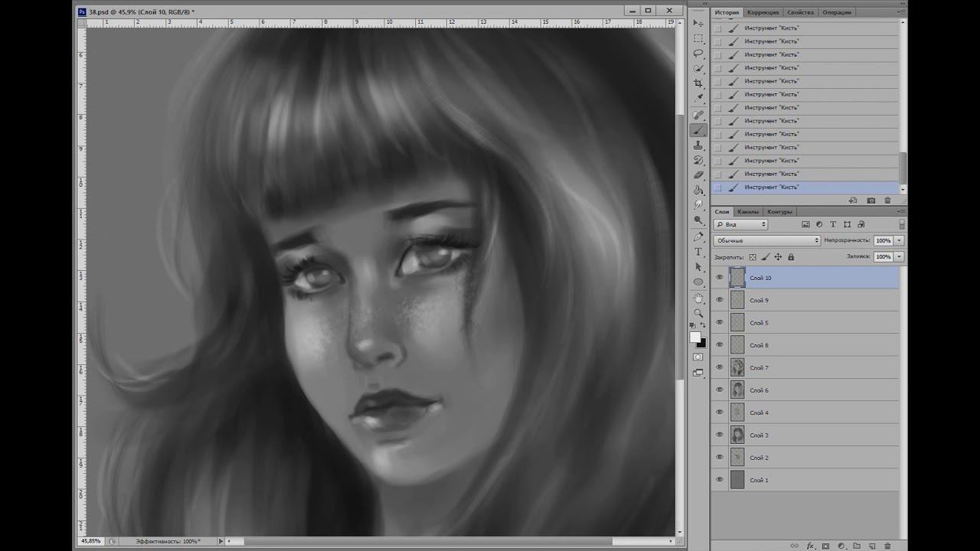980x551 pixels.
Task: Select the Rectangular Marquee tool
Action: tap(698, 38)
